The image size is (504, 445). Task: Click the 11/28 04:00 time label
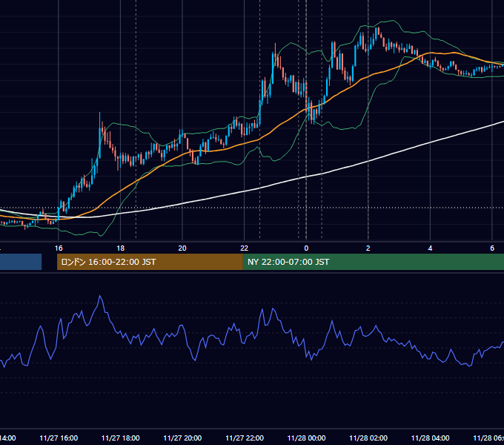pyautogui.click(x=431, y=438)
